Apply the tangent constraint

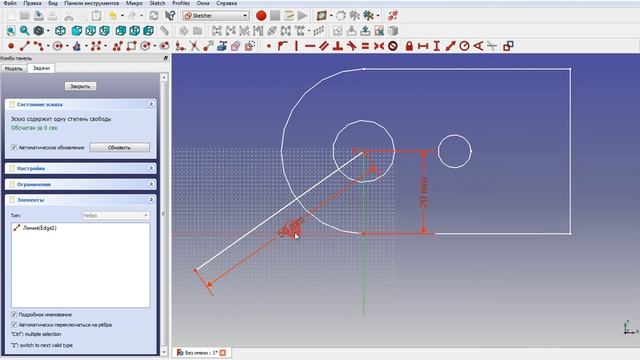pyautogui.click(x=351, y=46)
